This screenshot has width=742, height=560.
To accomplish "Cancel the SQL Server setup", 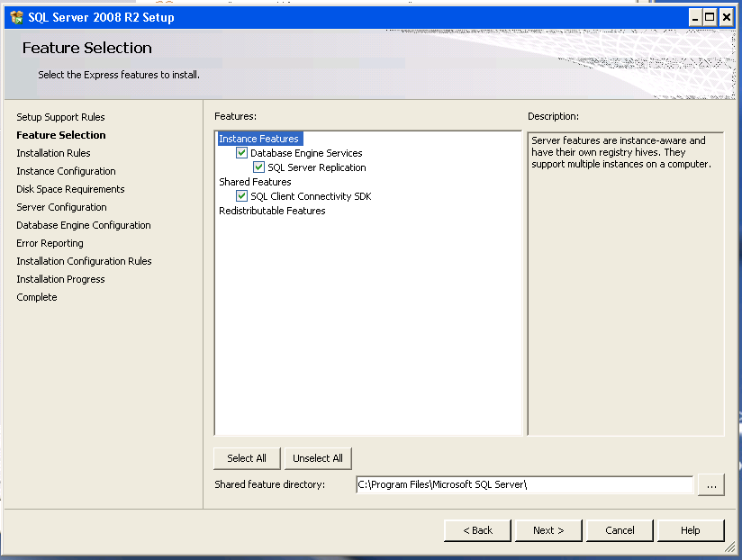I will 620,530.
